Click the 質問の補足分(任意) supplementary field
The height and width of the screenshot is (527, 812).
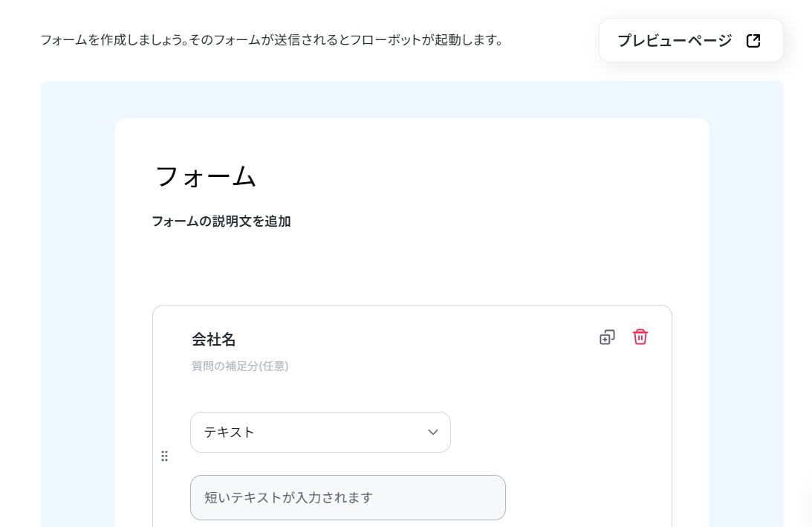click(x=240, y=366)
